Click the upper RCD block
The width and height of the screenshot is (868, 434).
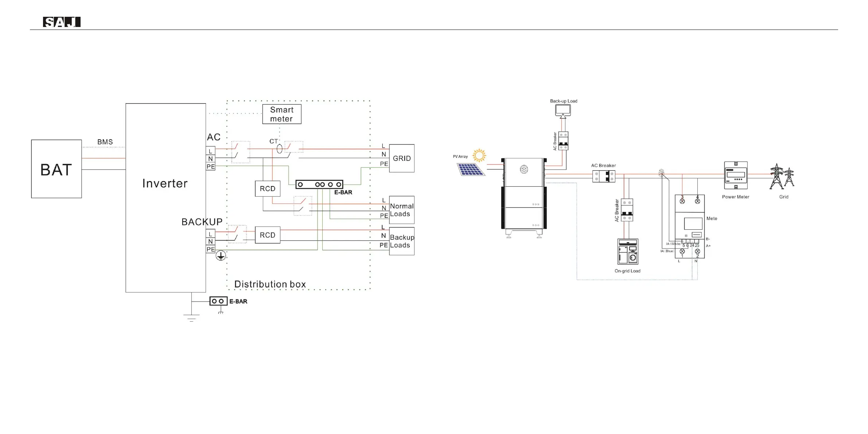tap(268, 189)
